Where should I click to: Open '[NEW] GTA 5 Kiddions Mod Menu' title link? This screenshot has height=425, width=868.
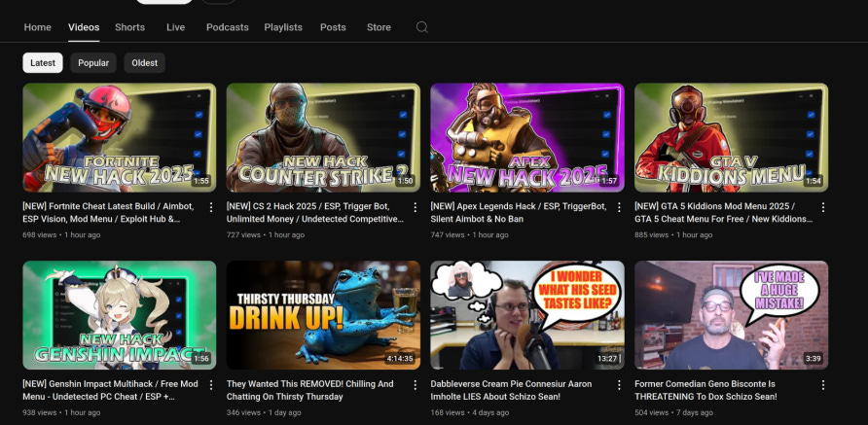(x=724, y=212)
